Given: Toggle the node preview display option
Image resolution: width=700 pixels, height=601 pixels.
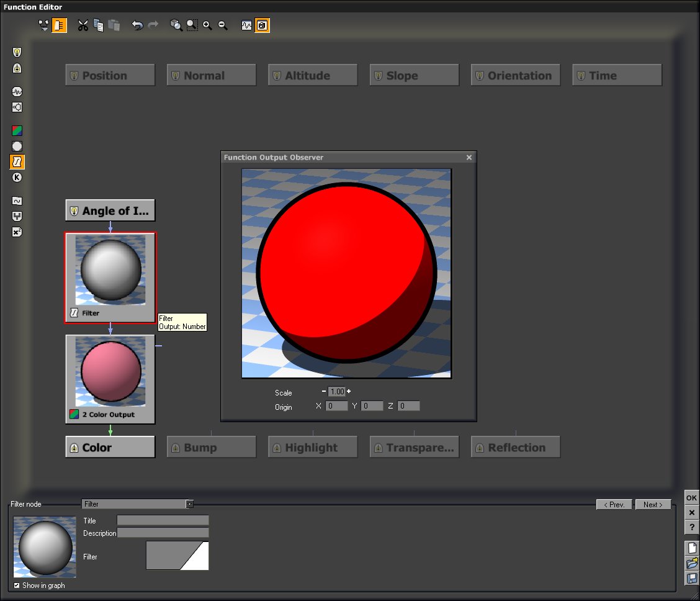Looking at the screenshot, I should [x=60, y=25].
